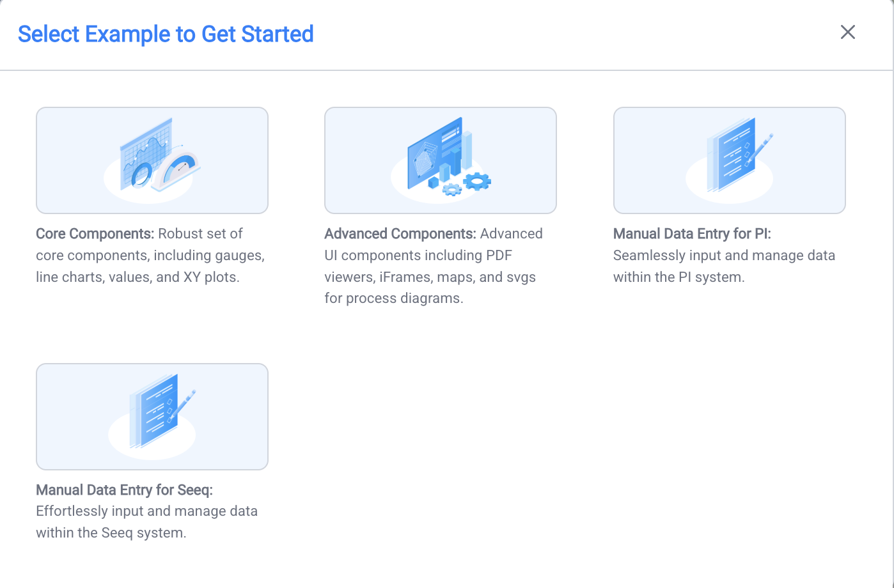Click the "line charts, values, and XY plots" text
894x588 pixels.
(137, 277)
